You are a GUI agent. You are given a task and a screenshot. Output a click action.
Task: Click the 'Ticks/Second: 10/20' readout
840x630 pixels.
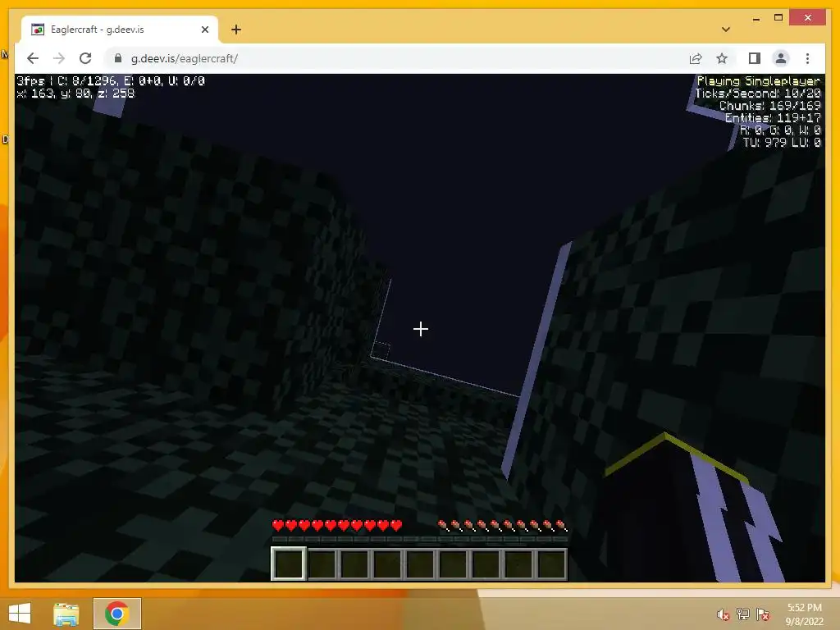pos(757,94)
